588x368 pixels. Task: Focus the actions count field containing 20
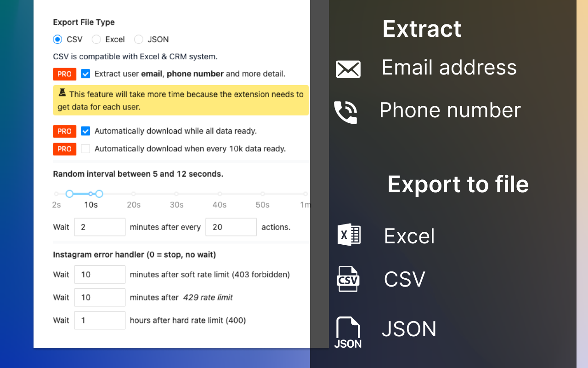(x=231, y=227)
